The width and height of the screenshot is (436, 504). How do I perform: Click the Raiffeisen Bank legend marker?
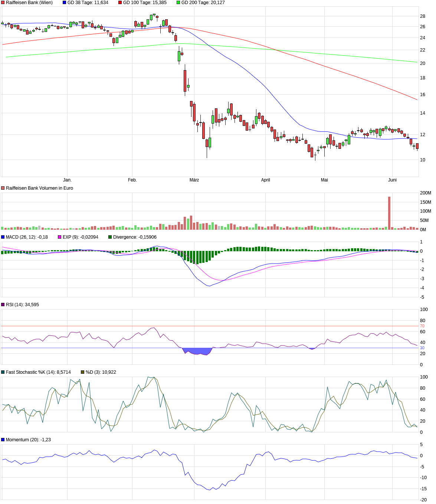[3, 3]
